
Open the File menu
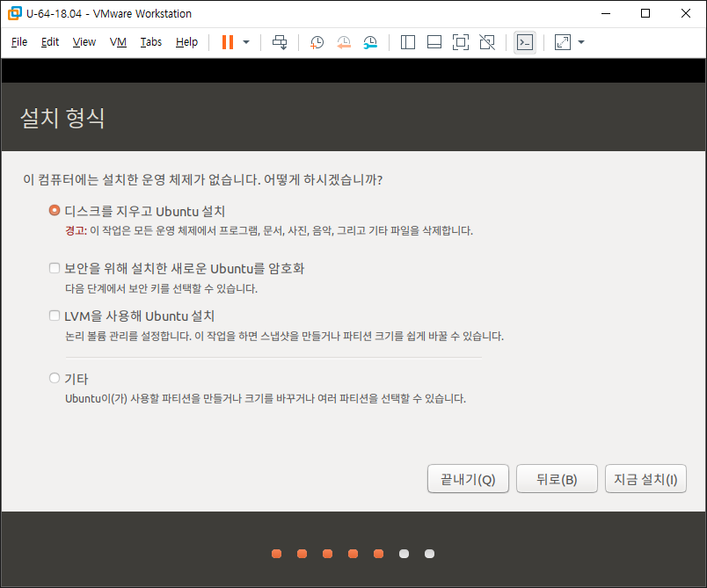19,42
